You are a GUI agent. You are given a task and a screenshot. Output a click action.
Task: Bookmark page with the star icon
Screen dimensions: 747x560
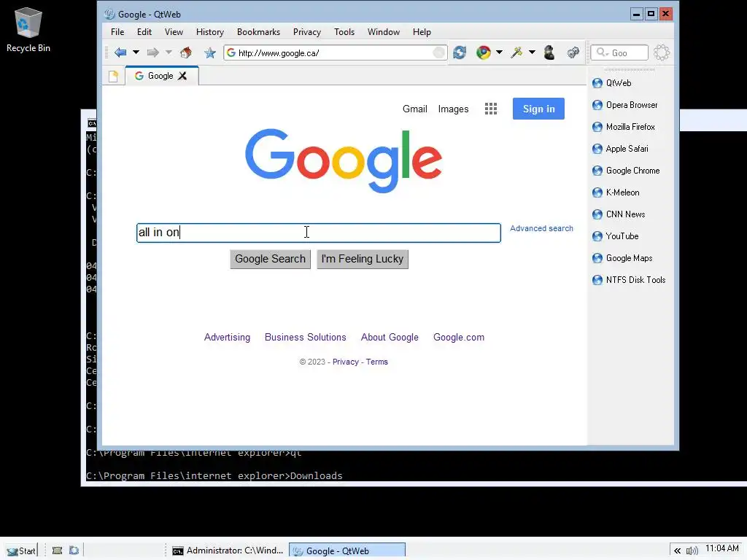[209, 52]
